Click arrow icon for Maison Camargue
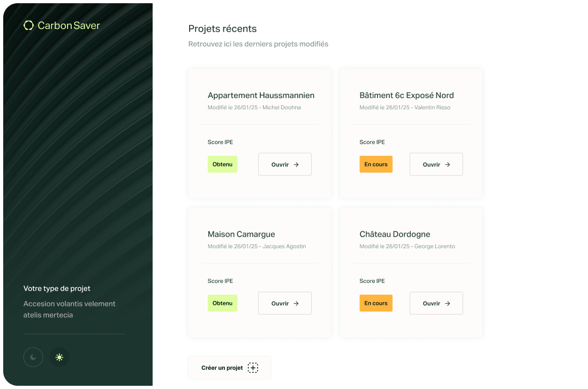588x389 pixels. 296,304
